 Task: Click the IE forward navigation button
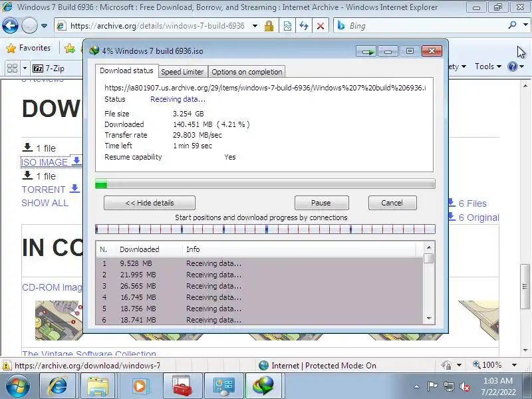pos(29,26)
